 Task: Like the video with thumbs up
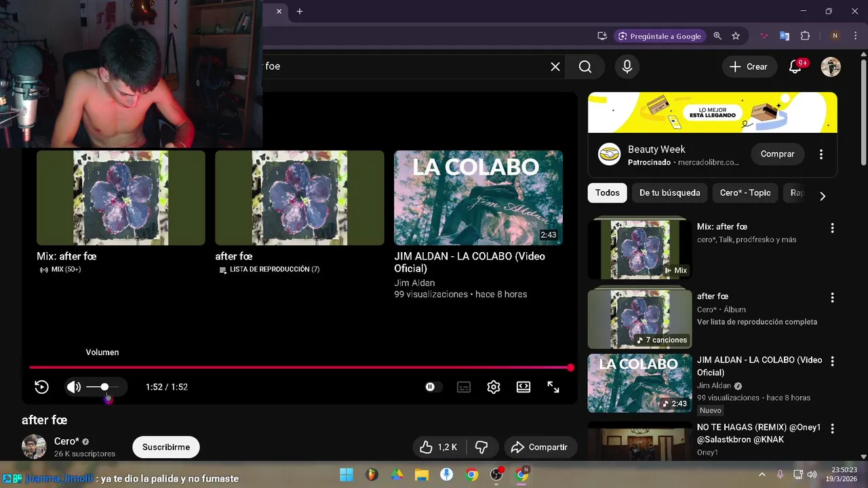coord(439,447)
